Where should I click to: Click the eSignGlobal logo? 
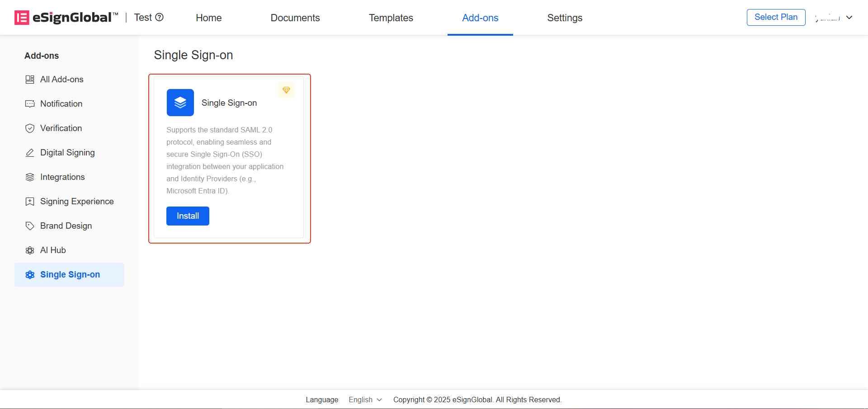66,18
